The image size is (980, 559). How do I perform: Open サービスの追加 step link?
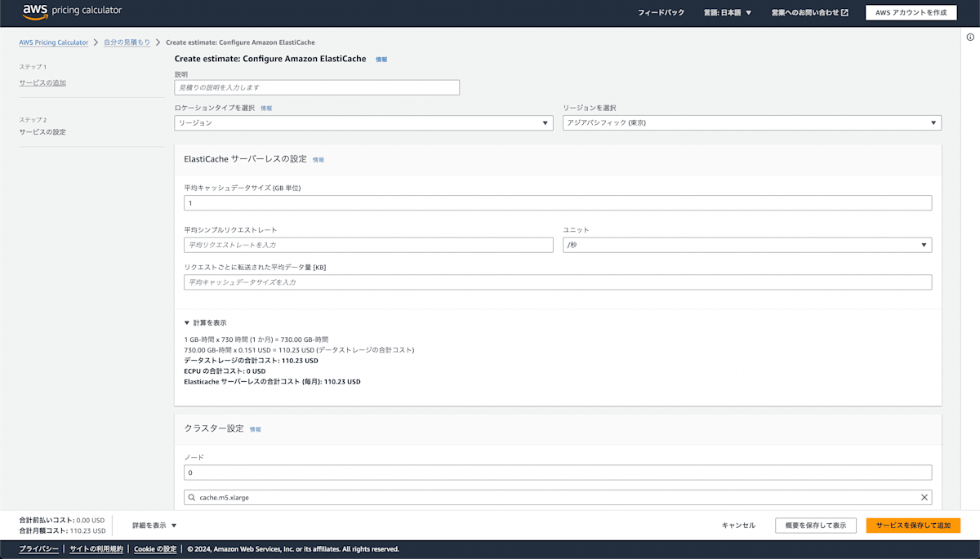[x=42, y=83]
